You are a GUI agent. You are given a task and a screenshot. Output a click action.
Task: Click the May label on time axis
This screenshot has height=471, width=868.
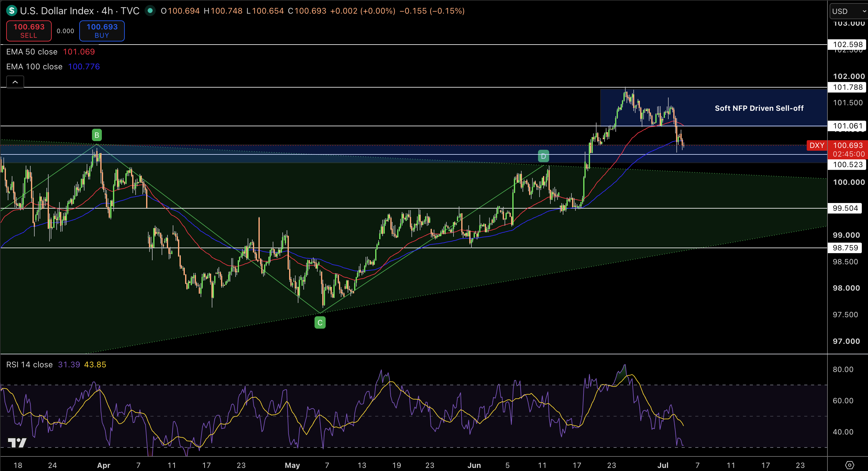(292, 465)
